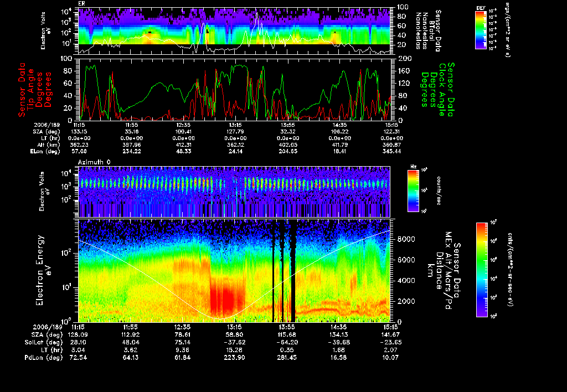Click LT value 15.28 in lower table
The height and width of the screenshot is (392, 567).
234,350
